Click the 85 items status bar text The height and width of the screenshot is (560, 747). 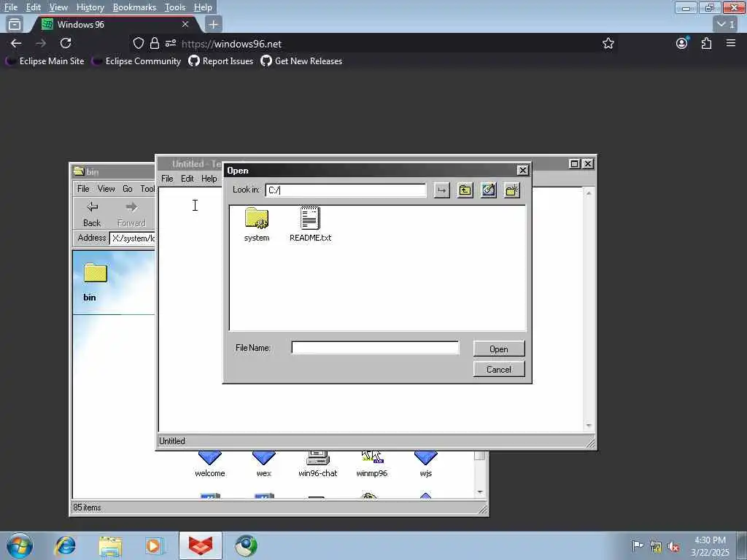[88, 507]
